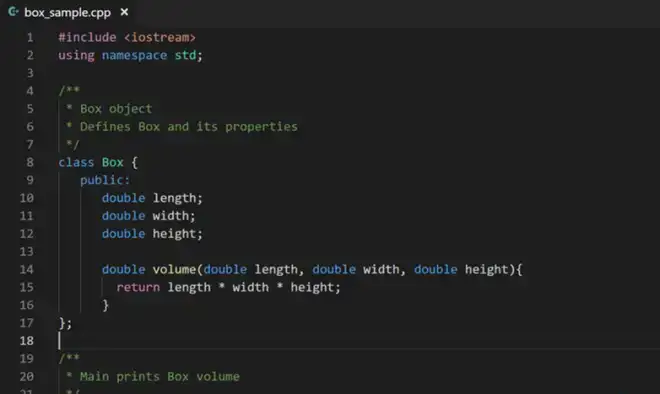Click the word namespace on line 2
This screenshot has width=660, height=394.
pos(134,55)
